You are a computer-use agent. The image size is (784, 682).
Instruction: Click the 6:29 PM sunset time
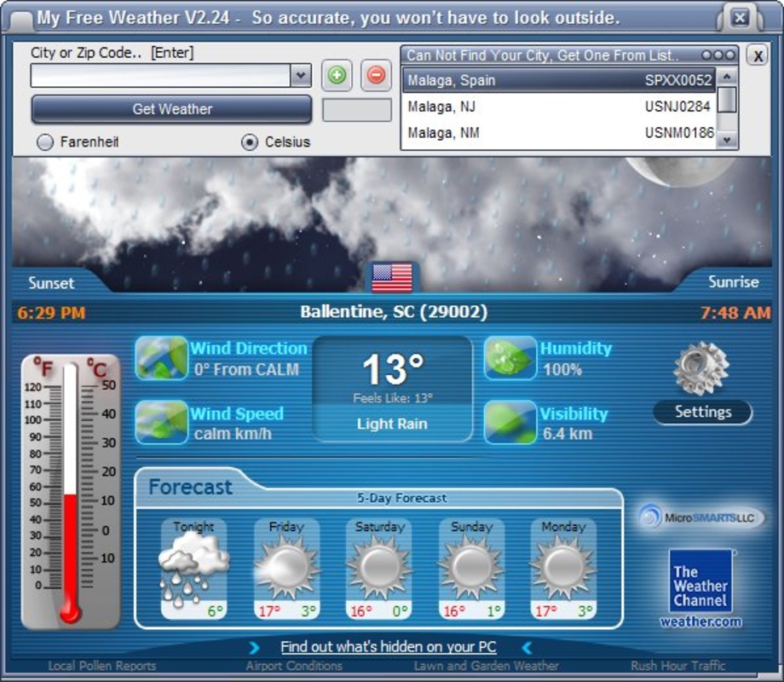51,313
